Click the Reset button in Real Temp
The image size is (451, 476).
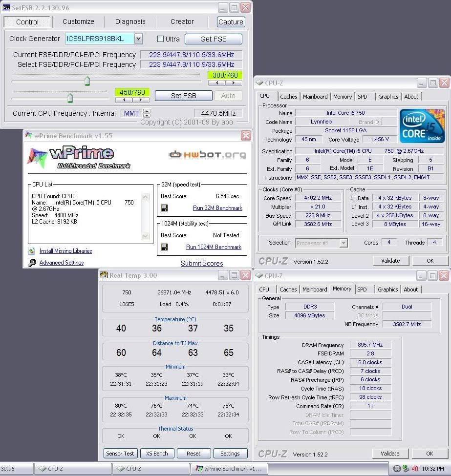[193, 454]
